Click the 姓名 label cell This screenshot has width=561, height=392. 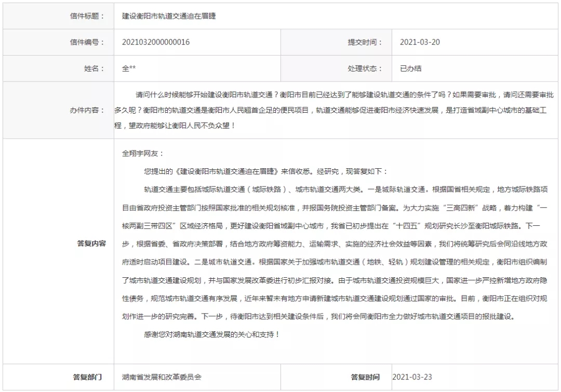click(x=58, y=69)
